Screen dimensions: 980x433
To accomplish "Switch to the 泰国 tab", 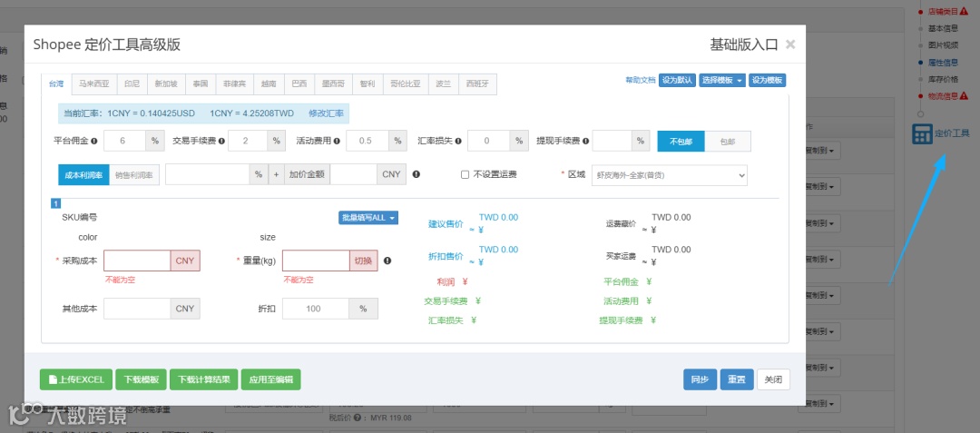I will pos(201,84).
